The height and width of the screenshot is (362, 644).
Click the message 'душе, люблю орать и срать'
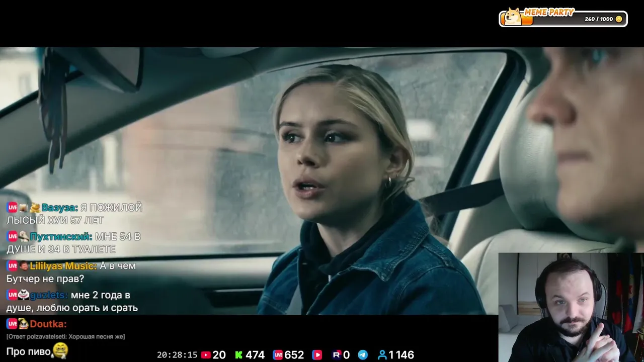[x=72, y=308]
